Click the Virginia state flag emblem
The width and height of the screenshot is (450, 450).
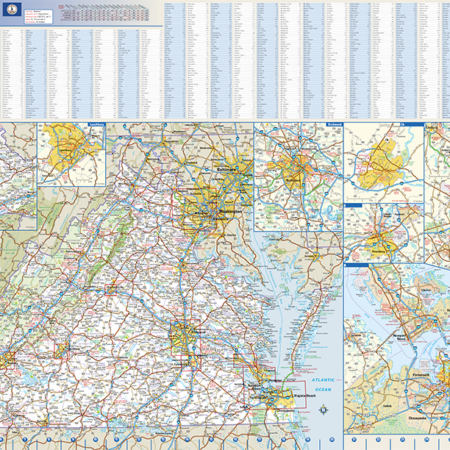12,10
